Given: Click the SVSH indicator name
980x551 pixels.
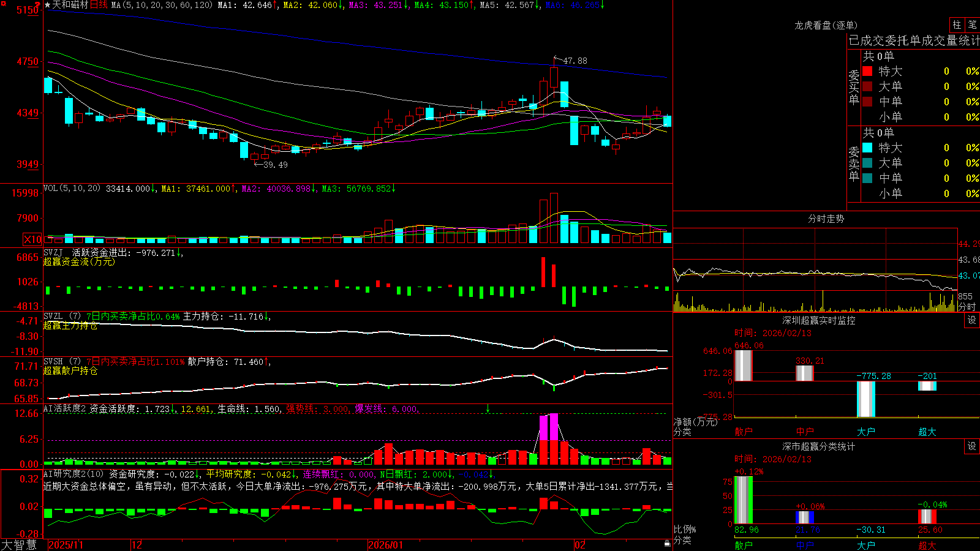Looking at the screenshot, I should click(x=53, y=362).
